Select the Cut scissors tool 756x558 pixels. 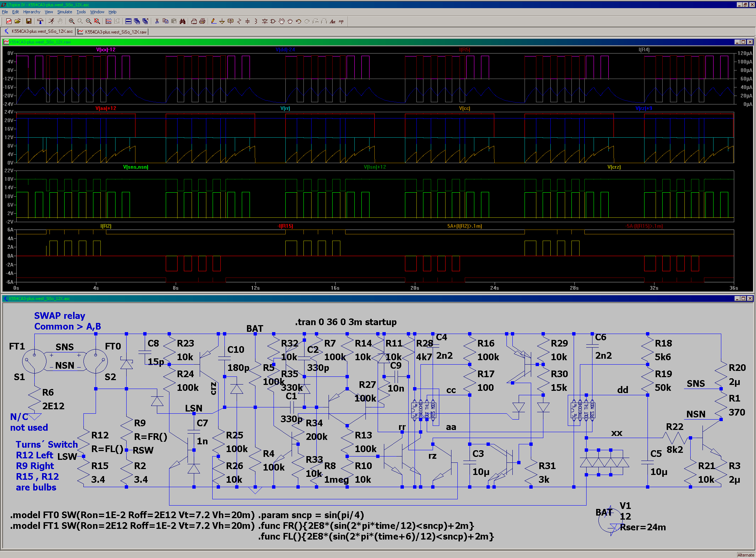tap(157, 21)
